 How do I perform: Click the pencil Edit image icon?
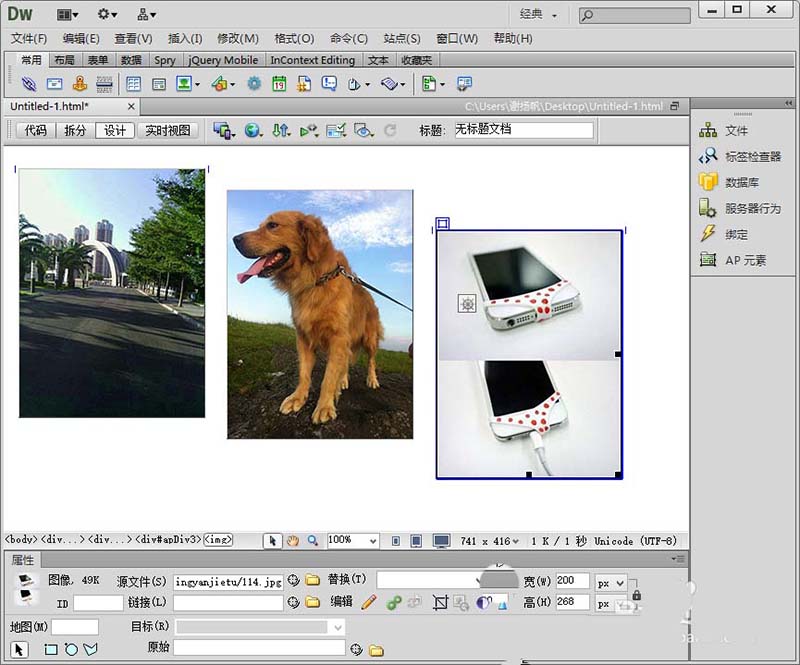point(368,603)
